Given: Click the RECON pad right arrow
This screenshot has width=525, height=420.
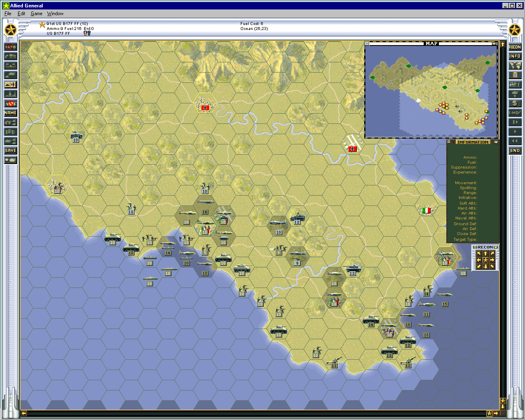Looking at the screenshot, I should click(x=492, y=260).
